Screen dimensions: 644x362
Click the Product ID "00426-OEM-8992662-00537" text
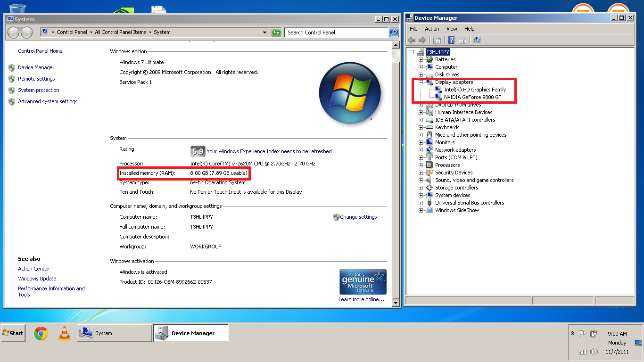coord(180,282)
